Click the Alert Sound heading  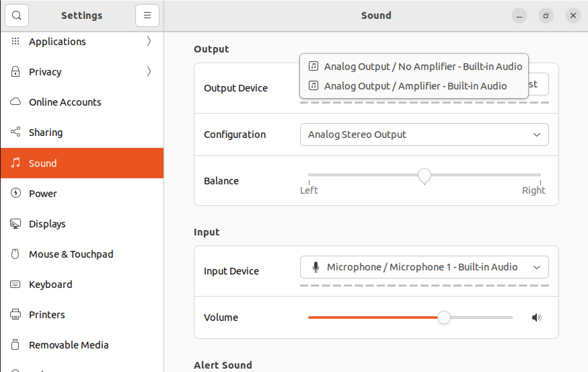223,365
